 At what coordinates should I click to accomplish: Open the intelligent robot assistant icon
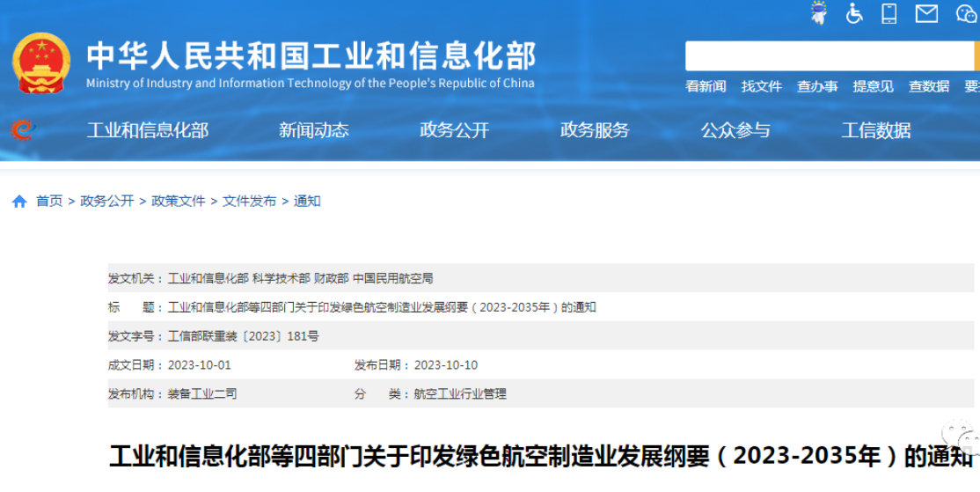click(819, 13)
